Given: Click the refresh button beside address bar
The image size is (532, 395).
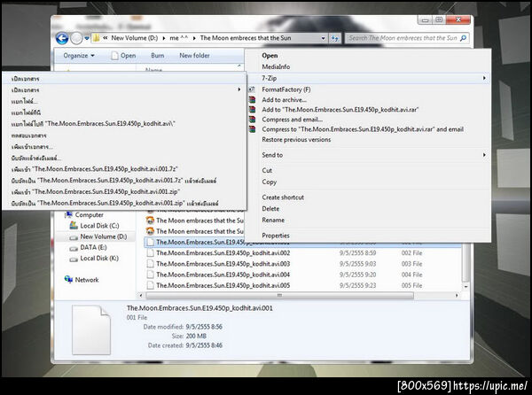Looking at the screenshot, I should (x=335, y=38).
